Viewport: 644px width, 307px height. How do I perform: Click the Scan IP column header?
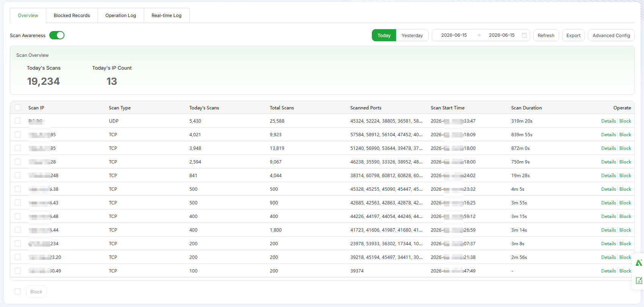point(36,108)
